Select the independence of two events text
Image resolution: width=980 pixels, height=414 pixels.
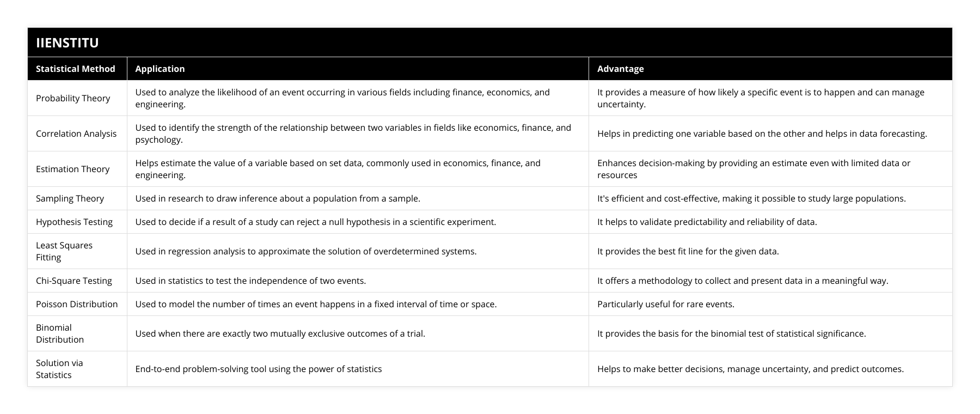[250, 281]
